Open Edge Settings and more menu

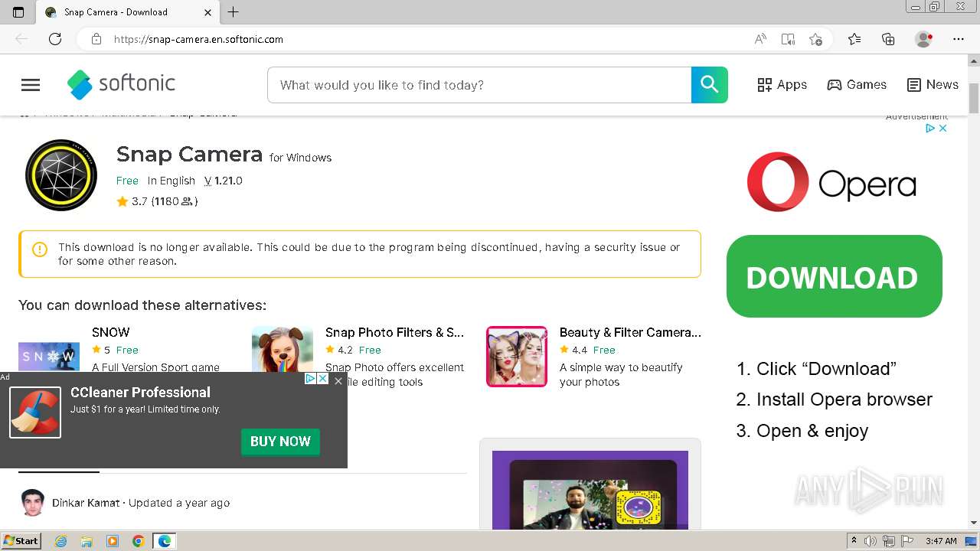click(x=959, y=39)
